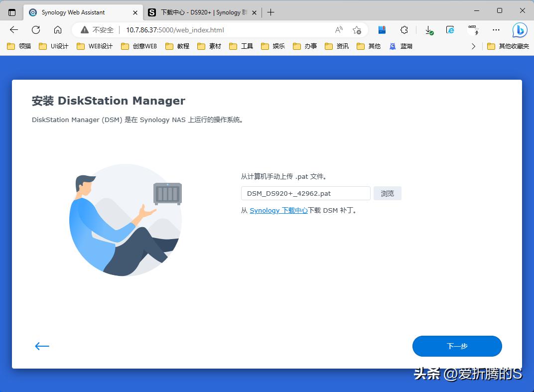Click the Reload in Internet Explorer mode icon
This screenshot has width=534, height=392.
(450, 30)
